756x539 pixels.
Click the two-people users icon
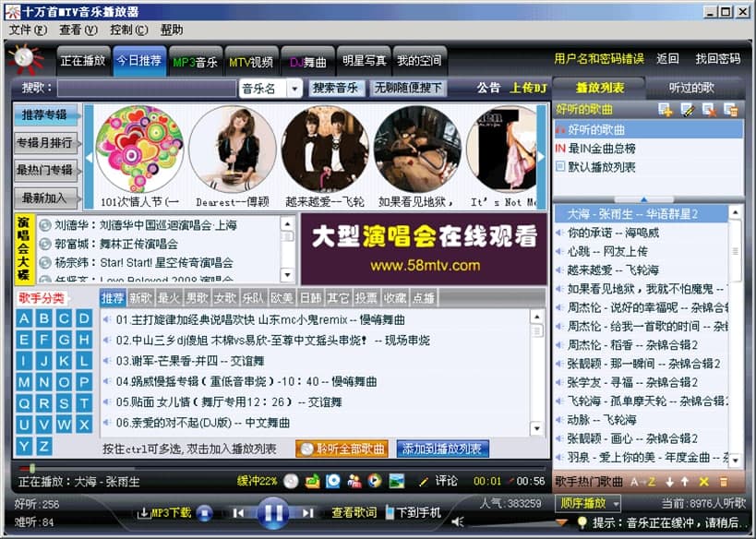coord(354,481)
